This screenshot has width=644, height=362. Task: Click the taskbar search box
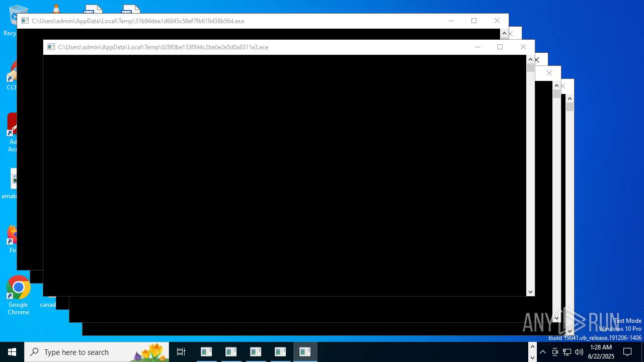tap(97, 352)
